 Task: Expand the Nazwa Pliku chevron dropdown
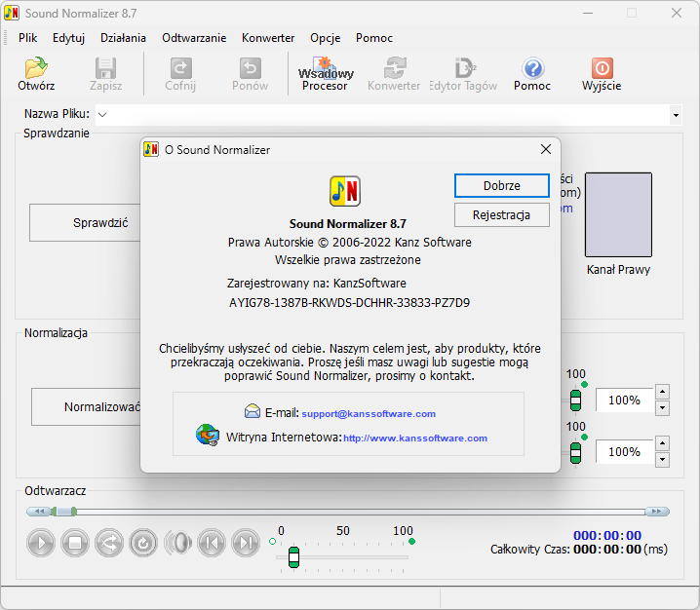click(x=102, y=115)
